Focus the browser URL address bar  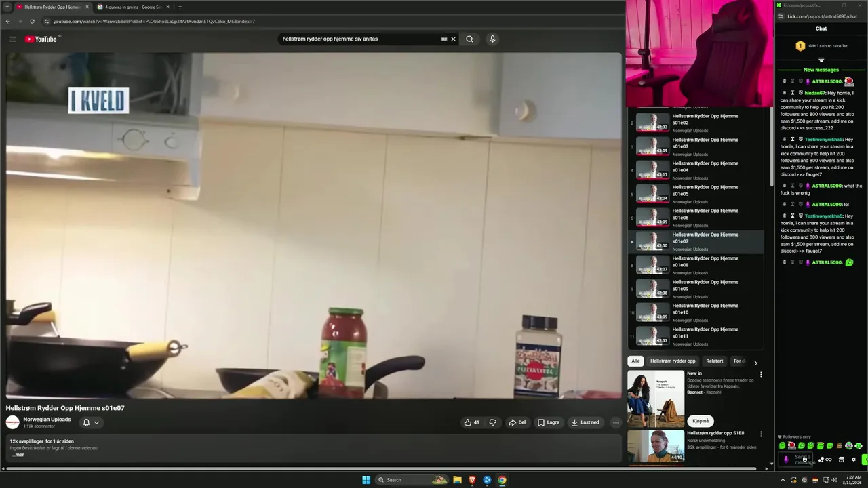(x=332, y=21)
